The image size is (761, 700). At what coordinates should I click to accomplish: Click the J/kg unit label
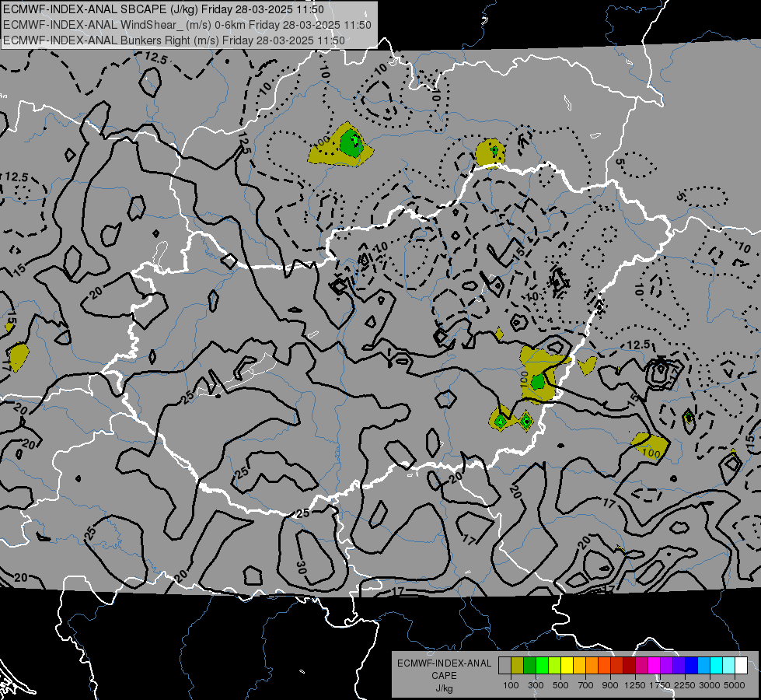(444, 688)
